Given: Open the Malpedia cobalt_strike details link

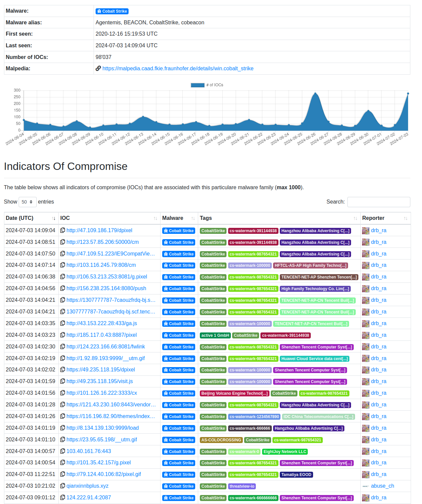Looking at the screenshot, I should (178, 68).
